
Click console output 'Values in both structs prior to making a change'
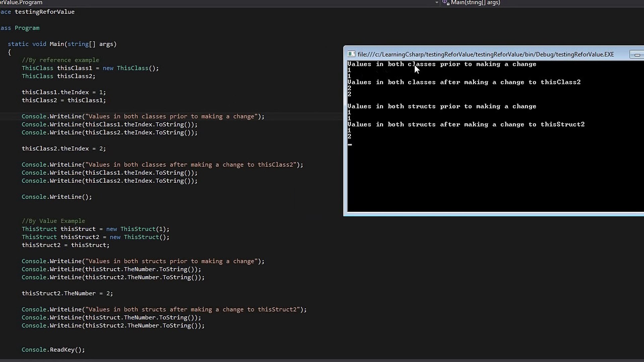click(442, 106)
